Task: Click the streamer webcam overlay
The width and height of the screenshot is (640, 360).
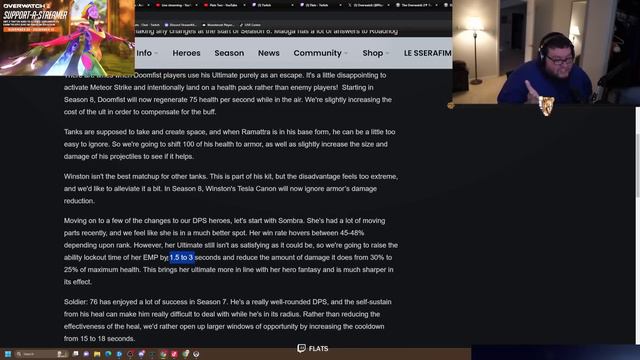Action: coord(546,52)
